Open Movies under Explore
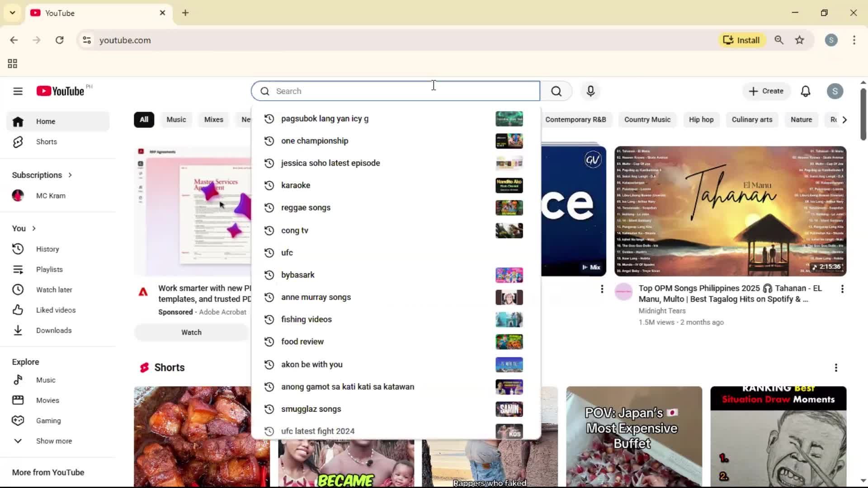Screen dimensions: 868x488 (47, 400)
